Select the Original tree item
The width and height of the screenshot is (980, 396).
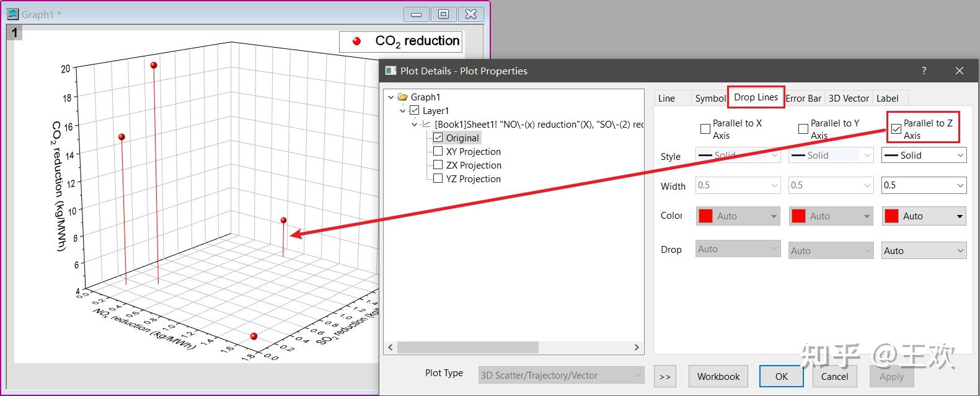(462, 138)
